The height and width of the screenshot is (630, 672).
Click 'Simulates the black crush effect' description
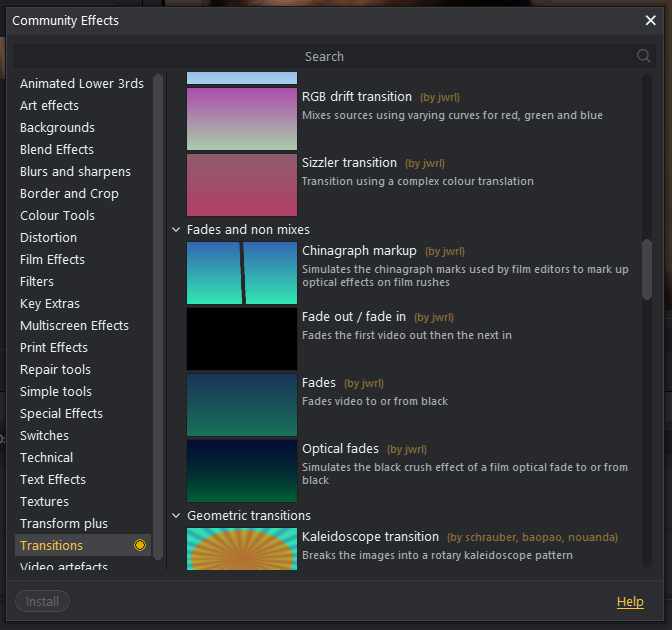click(465, 474)
